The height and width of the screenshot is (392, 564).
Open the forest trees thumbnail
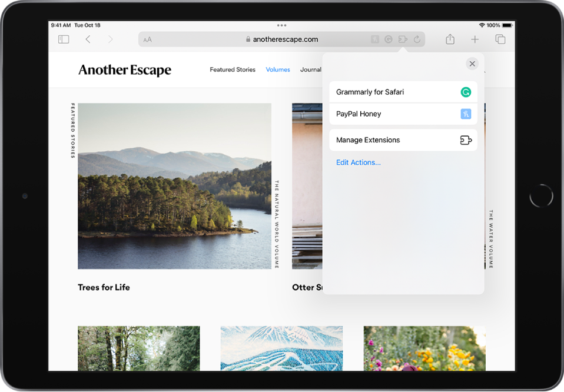click(x=139, y=348)
